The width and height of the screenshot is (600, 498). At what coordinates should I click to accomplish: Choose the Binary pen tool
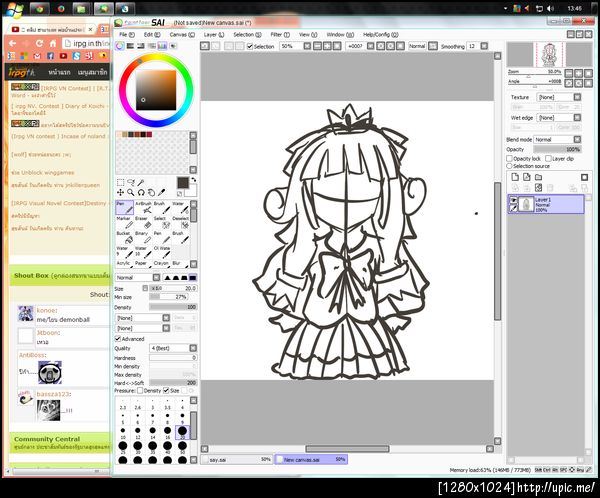(143, 237)
